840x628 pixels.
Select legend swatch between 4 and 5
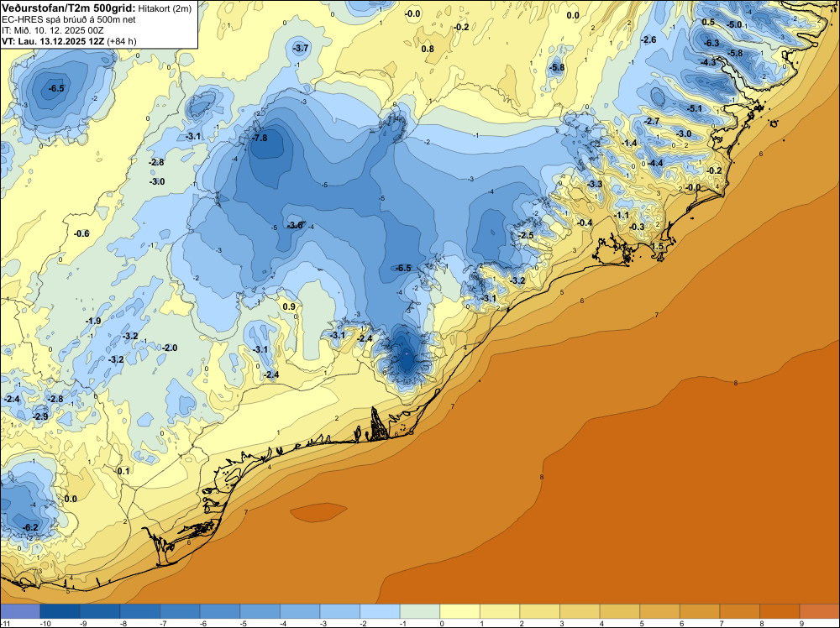click(x=620, y=611)
